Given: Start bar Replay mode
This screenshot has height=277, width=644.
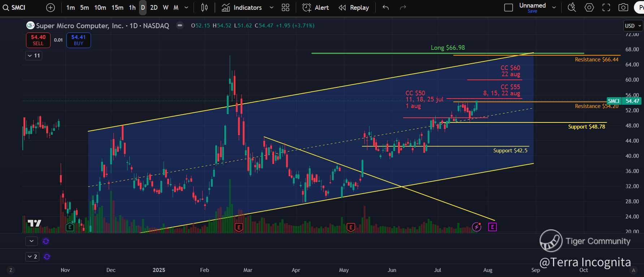Looking at the screenshot, I should coord(354,8).
